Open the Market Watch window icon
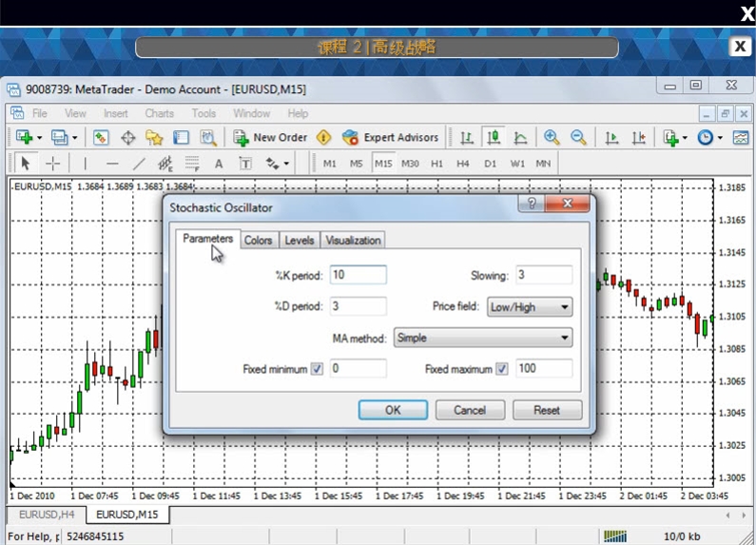Image resolution: width=756 pixels, height=545 pixels. [101, 138]
